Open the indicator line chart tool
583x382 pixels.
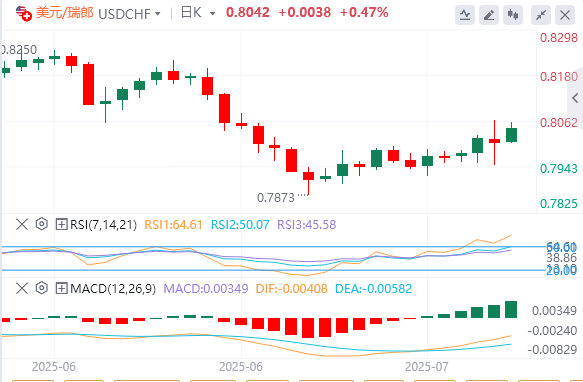click(465, 15)
